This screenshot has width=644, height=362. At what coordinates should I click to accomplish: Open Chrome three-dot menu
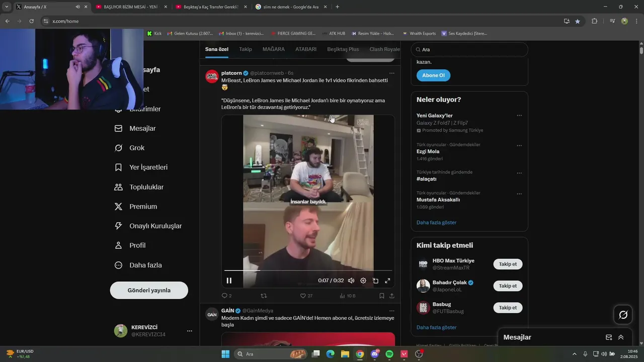(636, 21)
